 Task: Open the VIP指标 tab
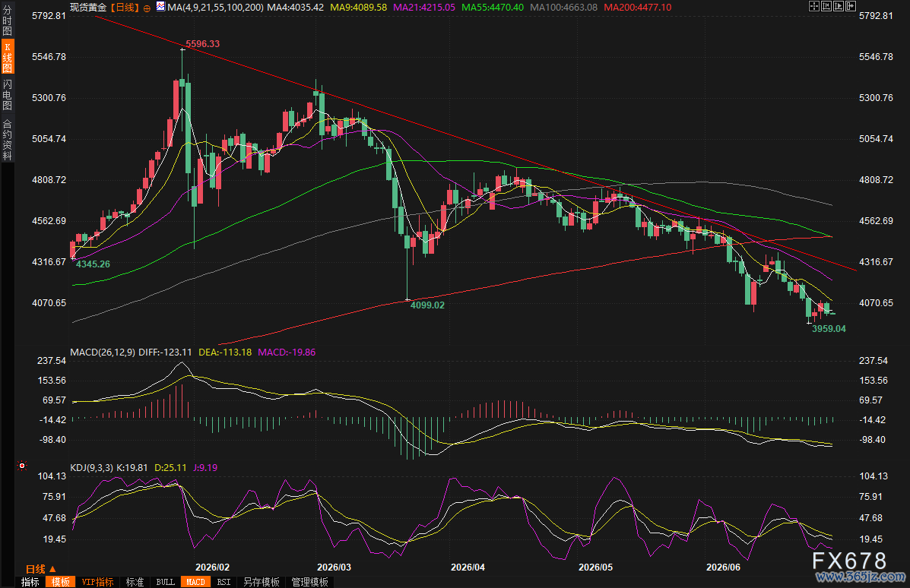point(97,582)
